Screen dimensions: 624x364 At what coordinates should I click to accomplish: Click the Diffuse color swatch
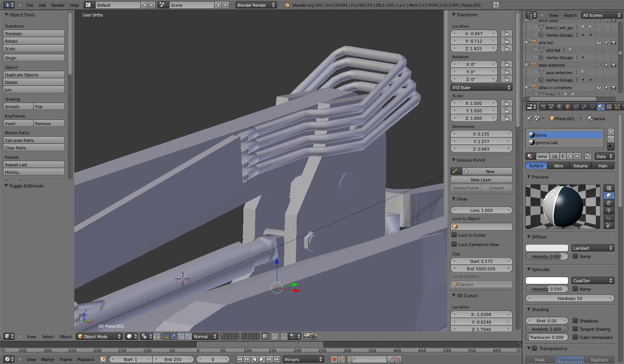pos(547,248)
